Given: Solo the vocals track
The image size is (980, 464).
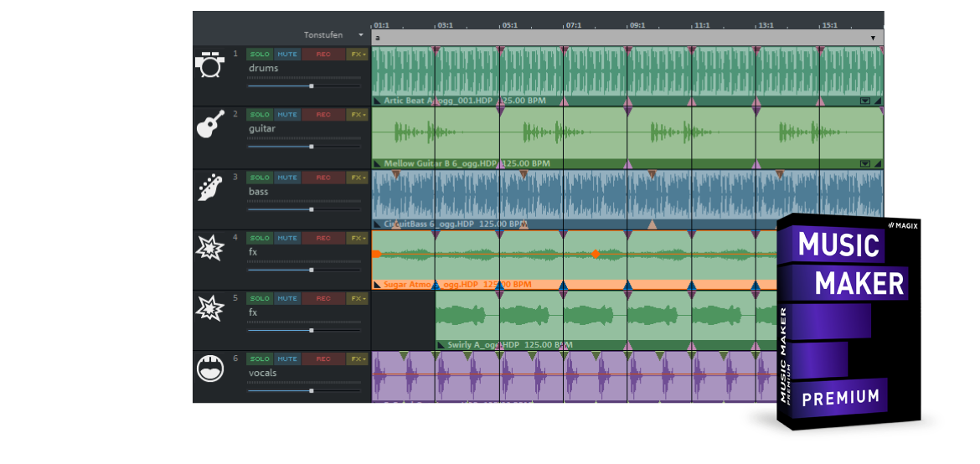Looking at the screenshot, I should tap(260, 359).
